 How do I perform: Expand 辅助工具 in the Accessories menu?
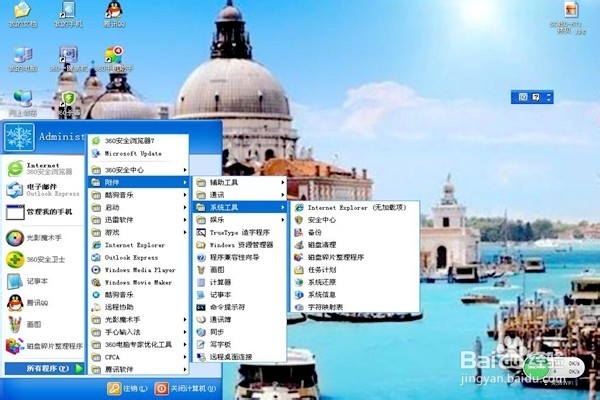[240, 183]
